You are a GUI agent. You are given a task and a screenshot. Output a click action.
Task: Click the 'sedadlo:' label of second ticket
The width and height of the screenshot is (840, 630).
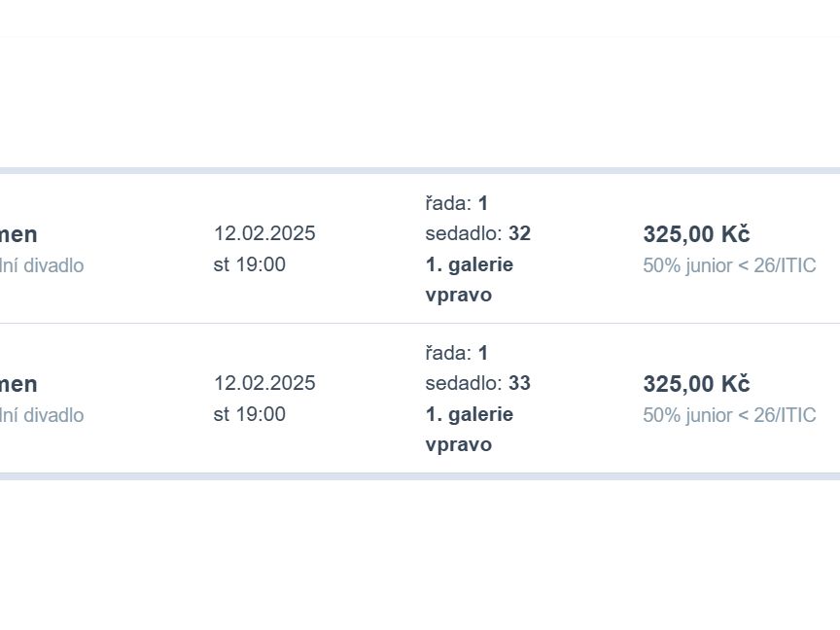[464, 383]
